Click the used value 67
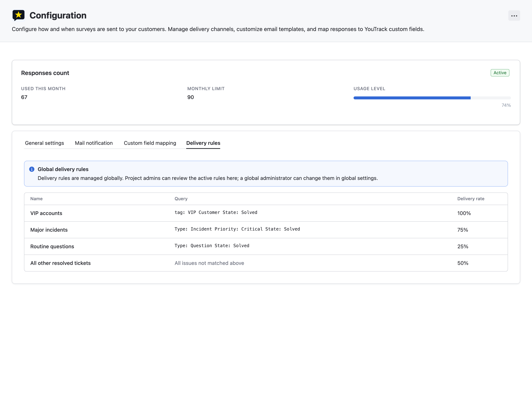The width and height of the screenshot is (532, 399). pyautogui.click(x=24, y=97)
